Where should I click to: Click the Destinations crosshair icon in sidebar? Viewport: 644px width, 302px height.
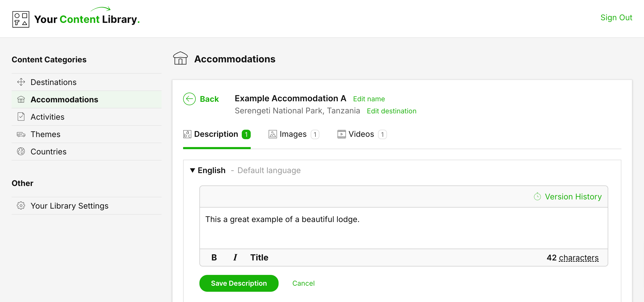(x=21, y=82)
